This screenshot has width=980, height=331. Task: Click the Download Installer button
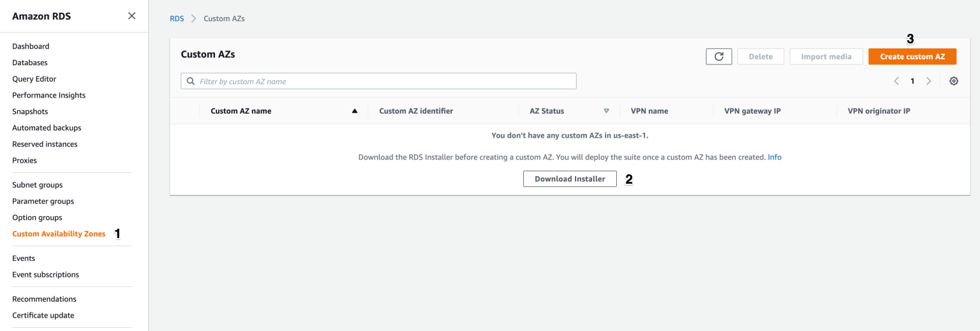pyautogui.click(x=570, y=179)
